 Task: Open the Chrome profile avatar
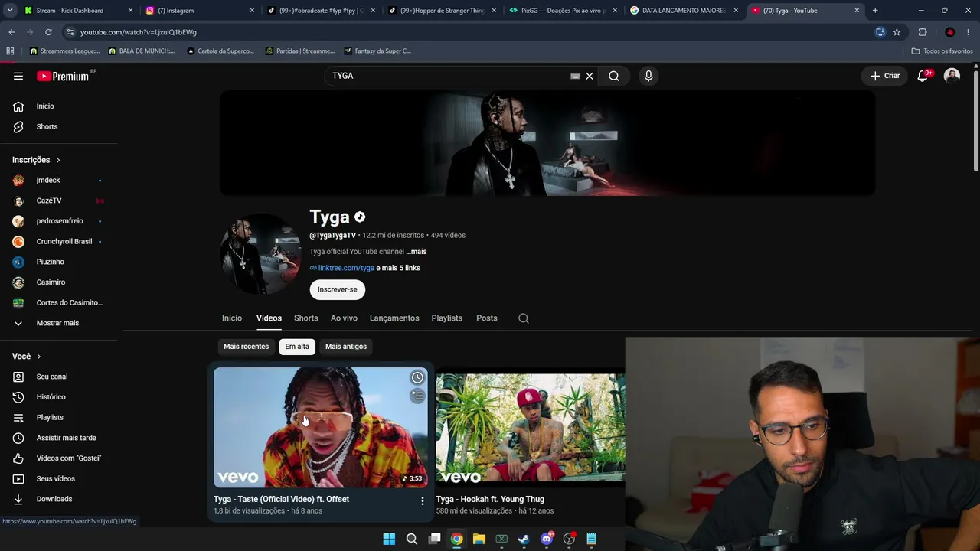[949, 32]
